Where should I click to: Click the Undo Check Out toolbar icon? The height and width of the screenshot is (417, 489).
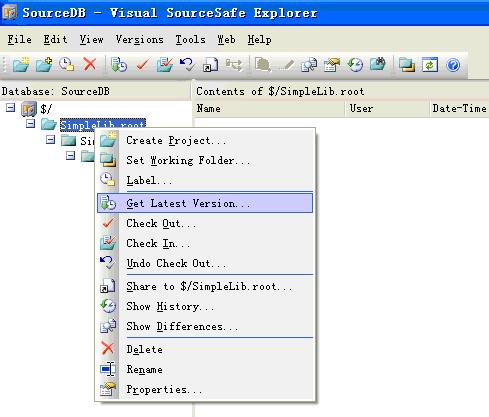point(187,64)
